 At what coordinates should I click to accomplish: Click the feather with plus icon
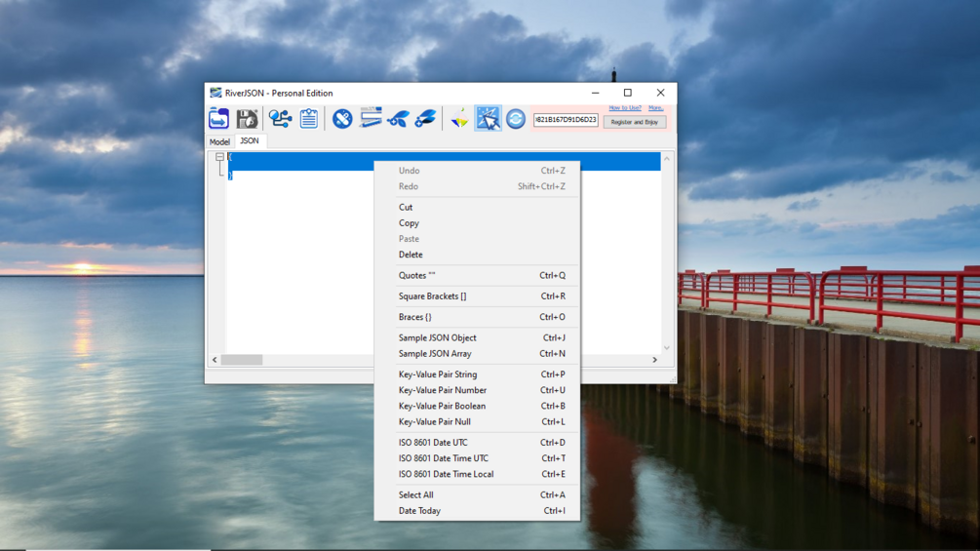[x=425, y=118]
